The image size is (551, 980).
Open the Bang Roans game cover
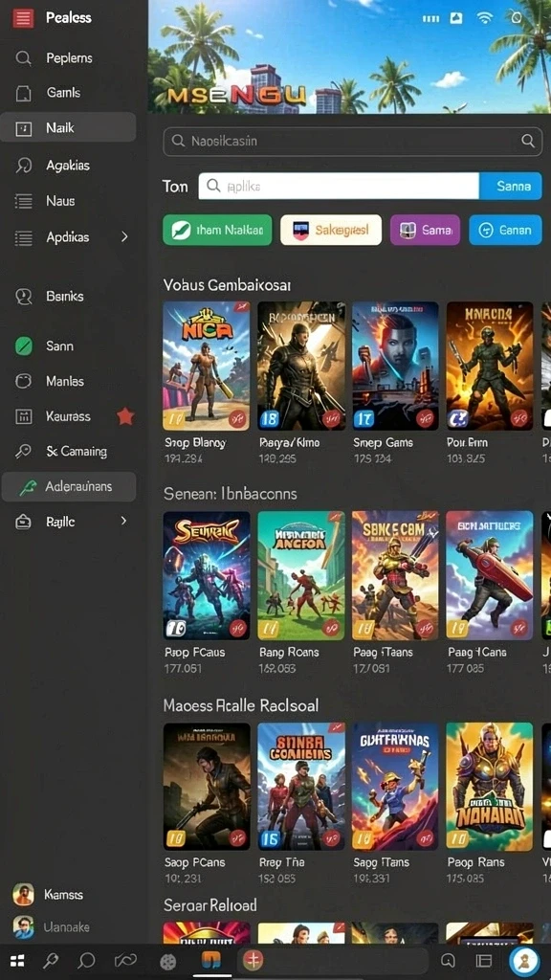click(301, 575)
